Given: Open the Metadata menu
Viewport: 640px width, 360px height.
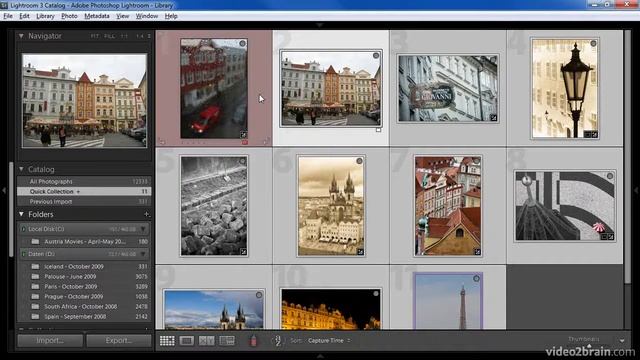Looking at the screenshot, I should click(x=97, y=16).
